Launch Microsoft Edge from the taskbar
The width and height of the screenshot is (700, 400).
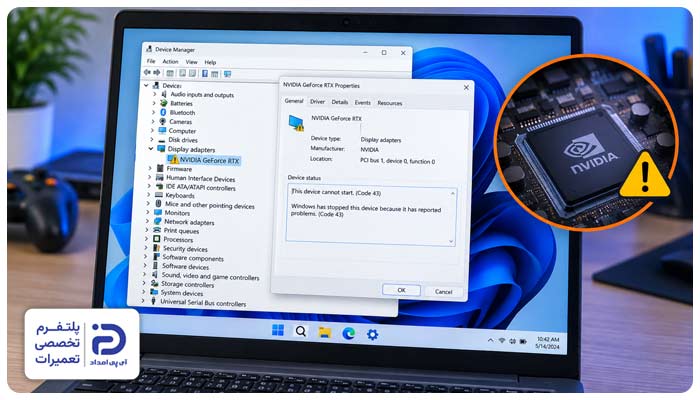[x=348, y=333]
